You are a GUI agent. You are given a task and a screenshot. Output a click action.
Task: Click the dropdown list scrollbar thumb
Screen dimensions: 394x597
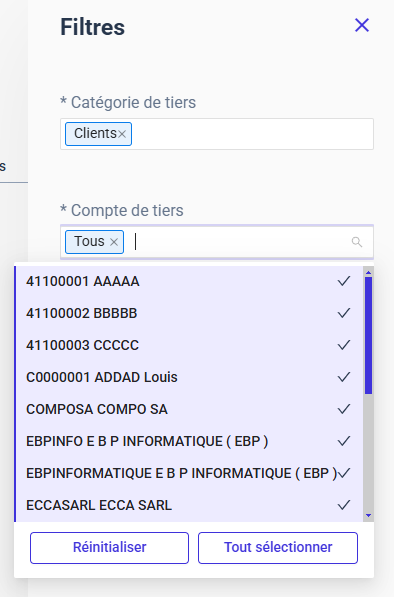(x=368, y=335)
